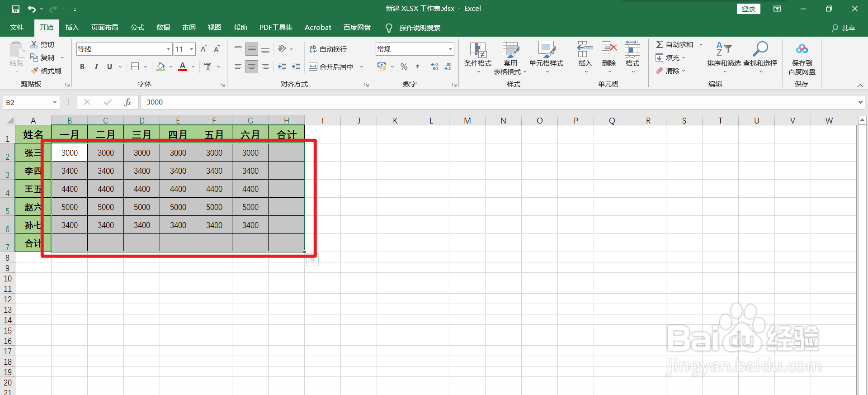
Task: Toggle Wrap Text (自动换行)
Action: click(x=328, y=49)
